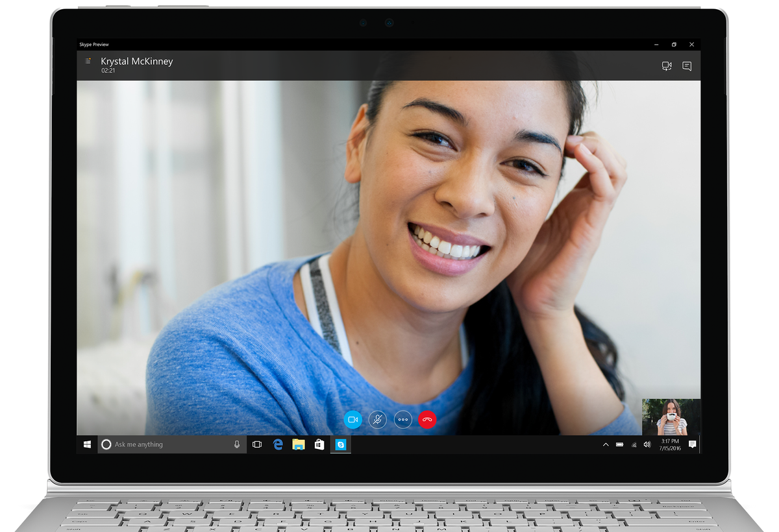The width and height of the screenshot is (779, 532).
Task: Click the video switch icon in the header
Action: pyautogui.click(x=667, y=66)
